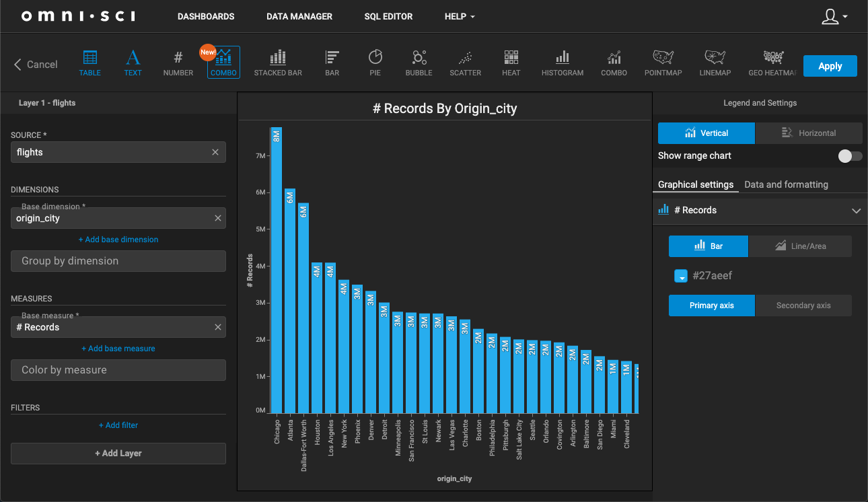The width and height of the screenshot is (868, 502).
Task: Clear the flights source selection
Action: click(215, 152)
